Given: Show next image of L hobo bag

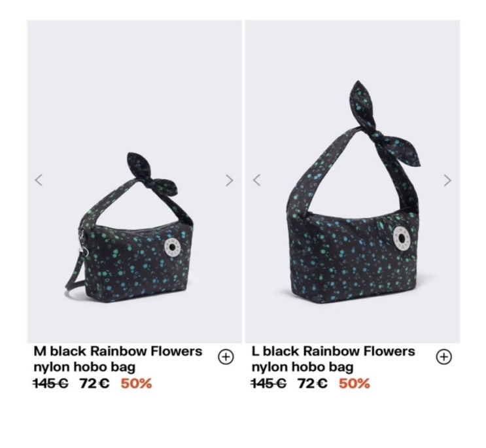Looking at the screenshot, I should 447,180.
